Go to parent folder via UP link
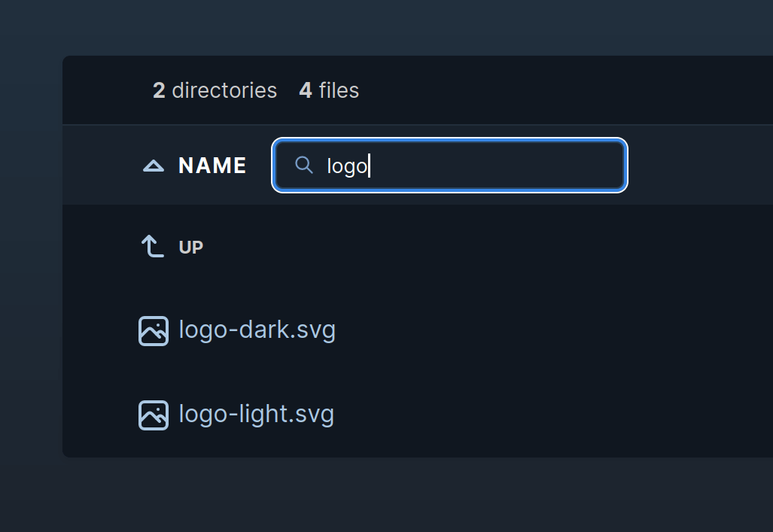The width and height of the screenshot is (773, 532). (x=190, y=247)
